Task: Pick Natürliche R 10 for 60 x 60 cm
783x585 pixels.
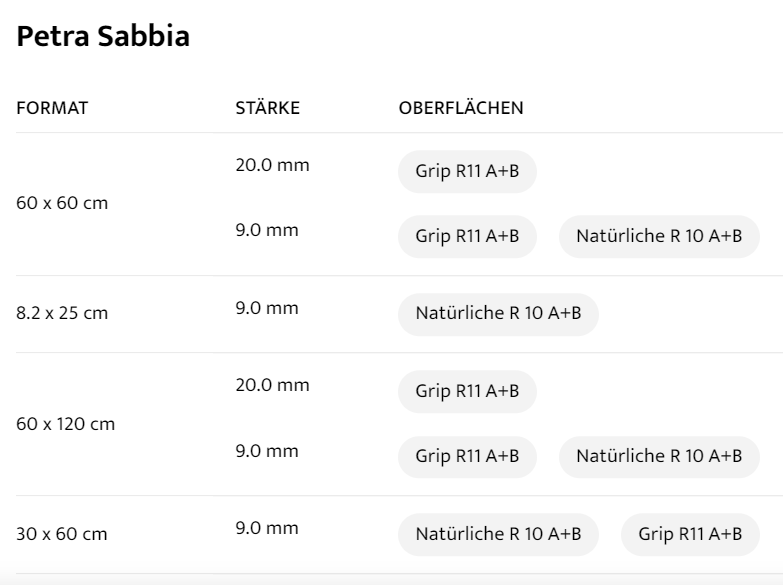Action: [659, 237]
